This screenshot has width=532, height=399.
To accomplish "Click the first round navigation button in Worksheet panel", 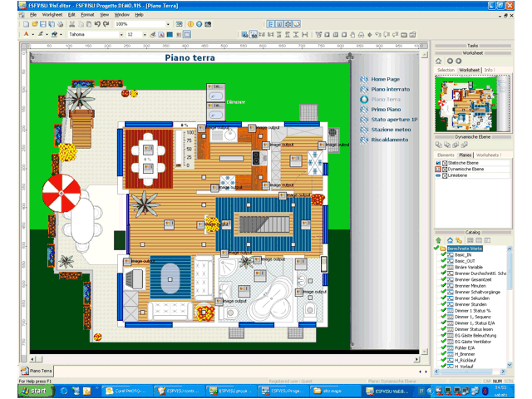I will pos(450,61).
